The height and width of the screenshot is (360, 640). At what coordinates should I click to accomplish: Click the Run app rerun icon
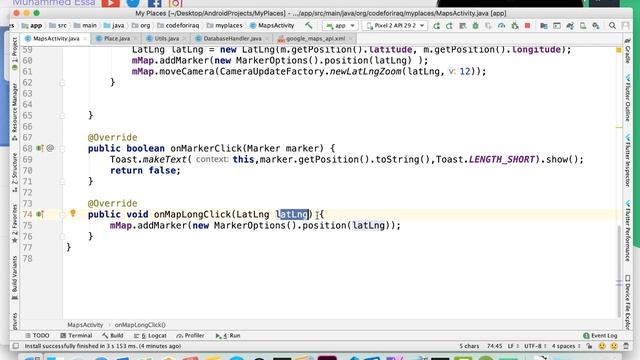coord(436,26)
